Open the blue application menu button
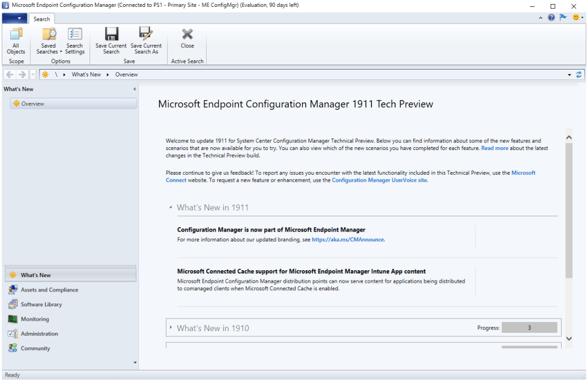Image resolution: width=588 pixels, height=380 pixels. [14, 19]
